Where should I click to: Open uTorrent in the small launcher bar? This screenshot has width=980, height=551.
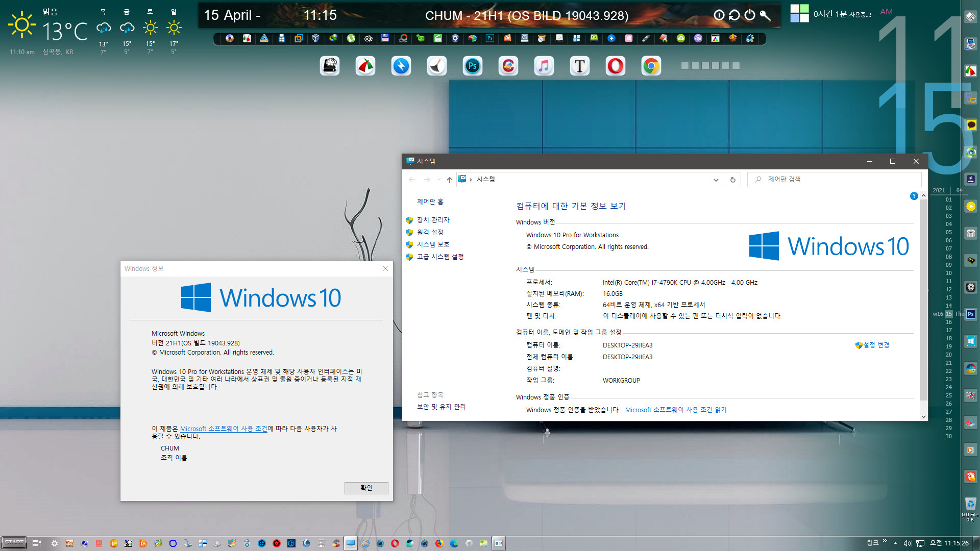click(351, 38)
